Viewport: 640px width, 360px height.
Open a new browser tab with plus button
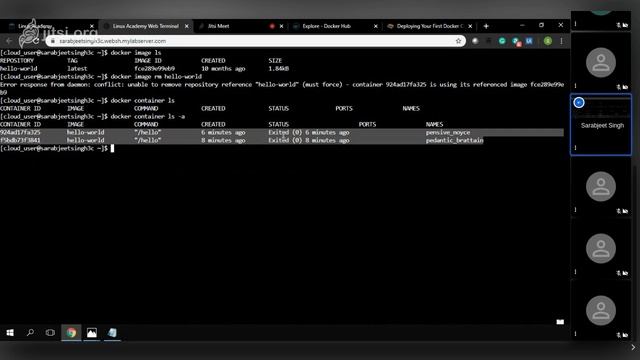[x=486, y=26]
